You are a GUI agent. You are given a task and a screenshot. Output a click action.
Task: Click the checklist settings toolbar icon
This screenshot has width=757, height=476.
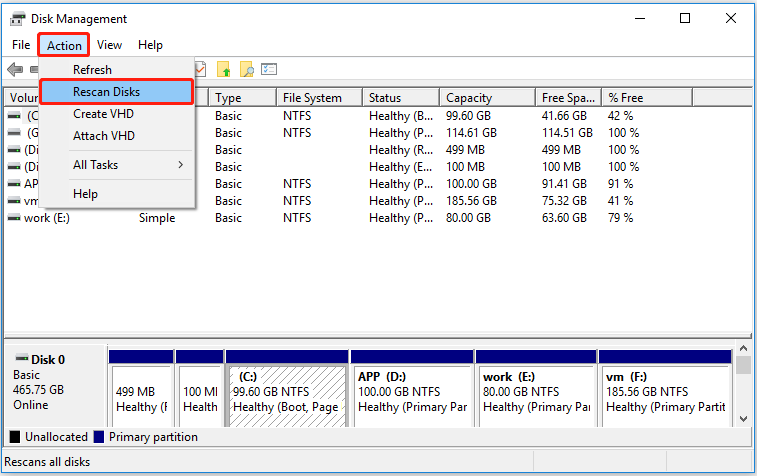[x=269, y=70]
